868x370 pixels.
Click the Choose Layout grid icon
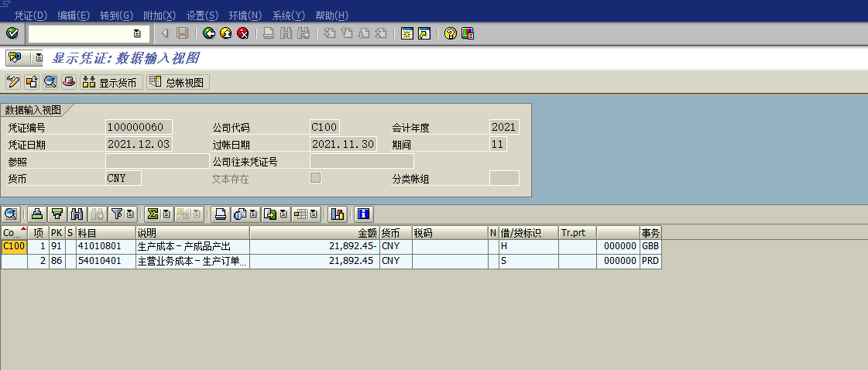[x=300, y=214]
